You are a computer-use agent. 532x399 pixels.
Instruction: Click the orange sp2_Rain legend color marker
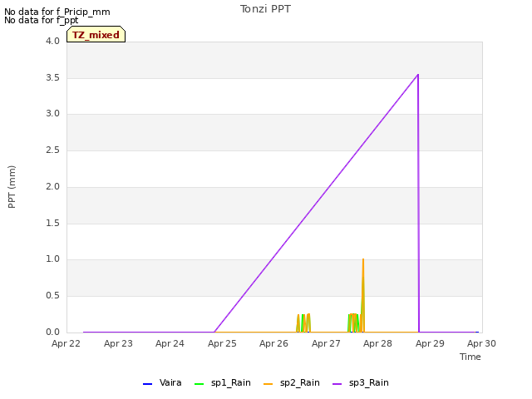pyautogui.click(x=268, y=384)
